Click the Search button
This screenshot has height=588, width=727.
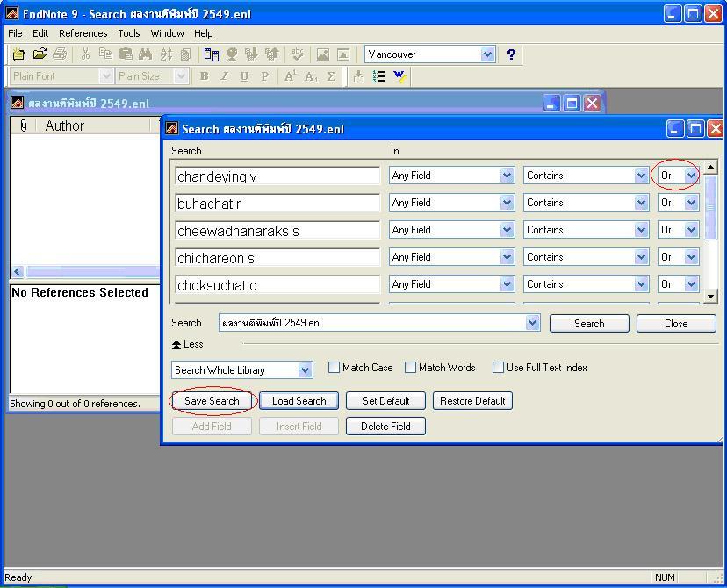click(589, 324)
